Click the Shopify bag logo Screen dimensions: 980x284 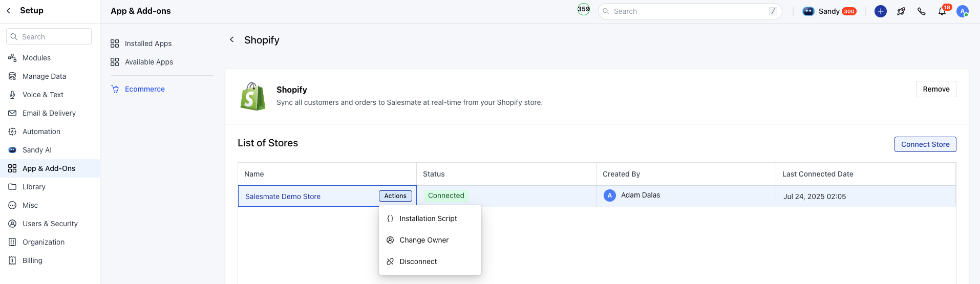[252, 96]
